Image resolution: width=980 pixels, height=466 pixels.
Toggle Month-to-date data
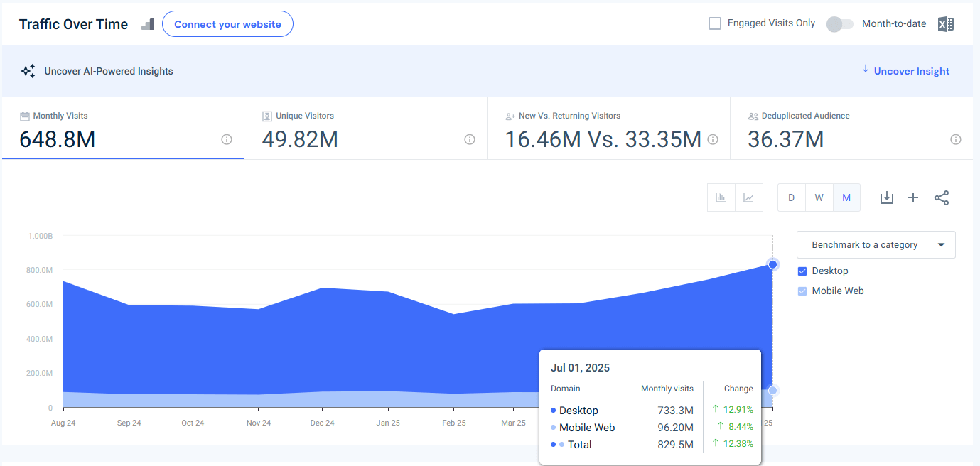839,23
